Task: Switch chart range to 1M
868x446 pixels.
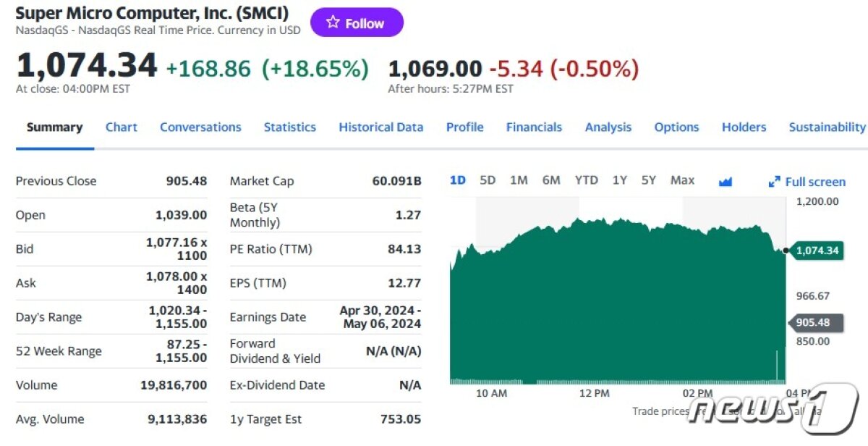Action: pyautogui.click(x=519, y=180)
